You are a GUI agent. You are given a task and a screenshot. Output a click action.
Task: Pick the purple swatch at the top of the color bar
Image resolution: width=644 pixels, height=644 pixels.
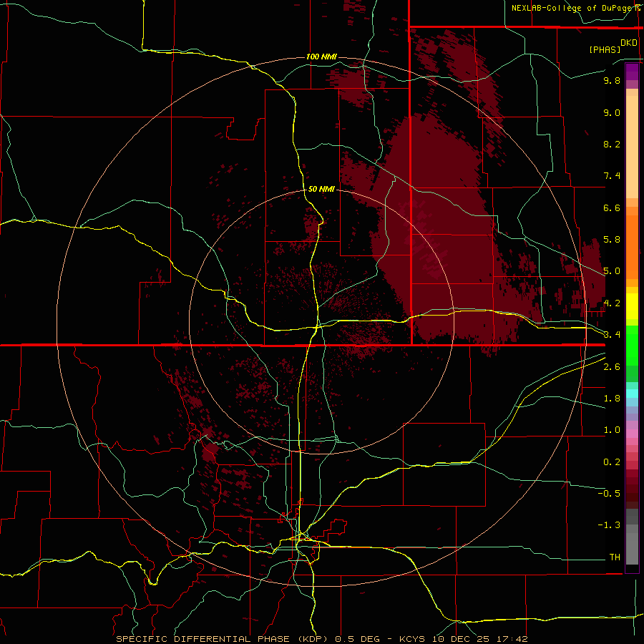632,72
